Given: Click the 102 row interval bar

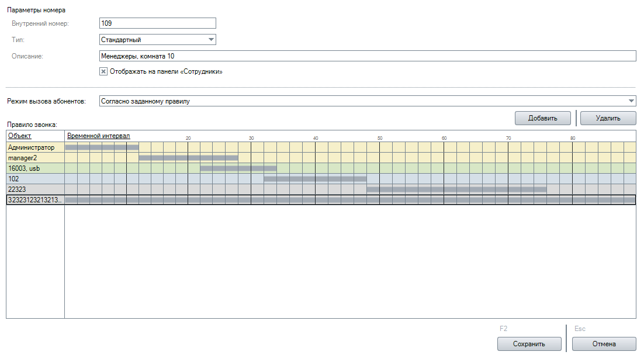Looking at the screenshot, I should (315, 179).
